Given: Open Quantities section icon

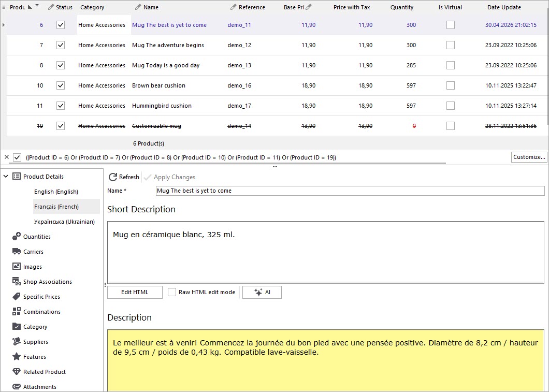Looking at the screenshot, I should (x=17, y=237).
